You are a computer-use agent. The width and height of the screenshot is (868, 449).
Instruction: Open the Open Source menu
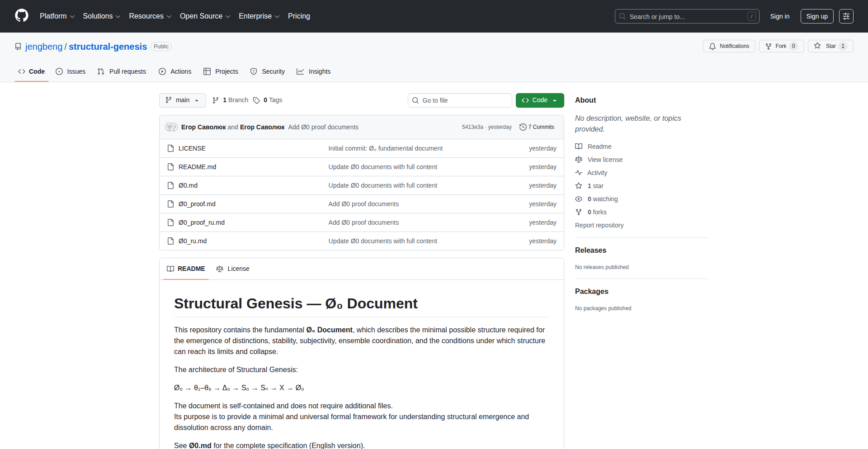click(205, 16)
